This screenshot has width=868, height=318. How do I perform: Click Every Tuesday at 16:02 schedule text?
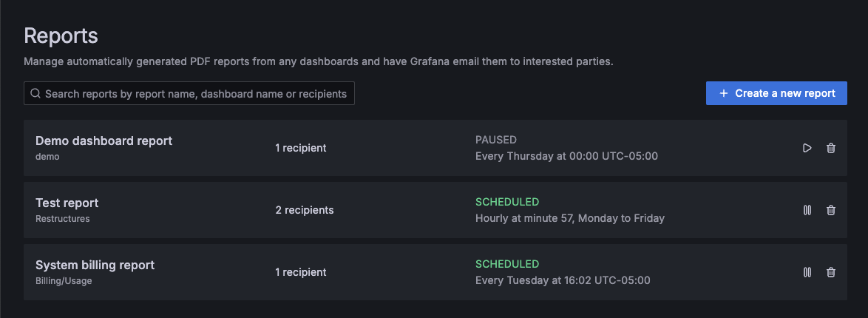pyautogui.click(x=563, y=280)
